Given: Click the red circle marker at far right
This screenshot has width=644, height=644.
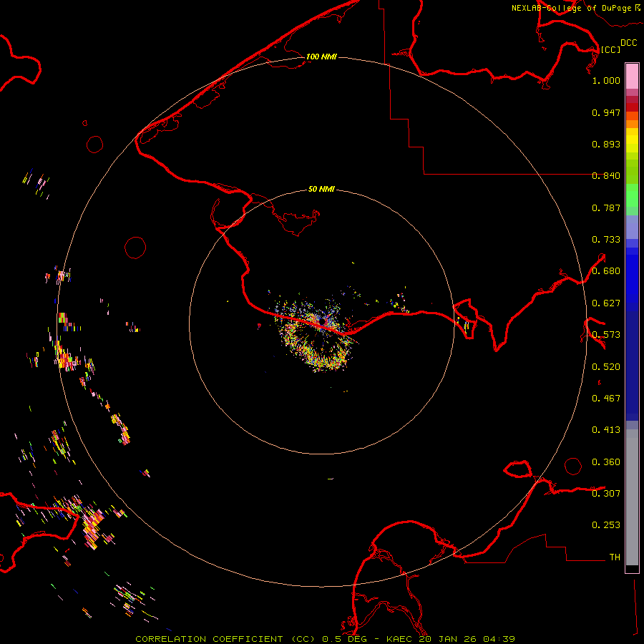Looking at the screenshot, I should [572, 466].
